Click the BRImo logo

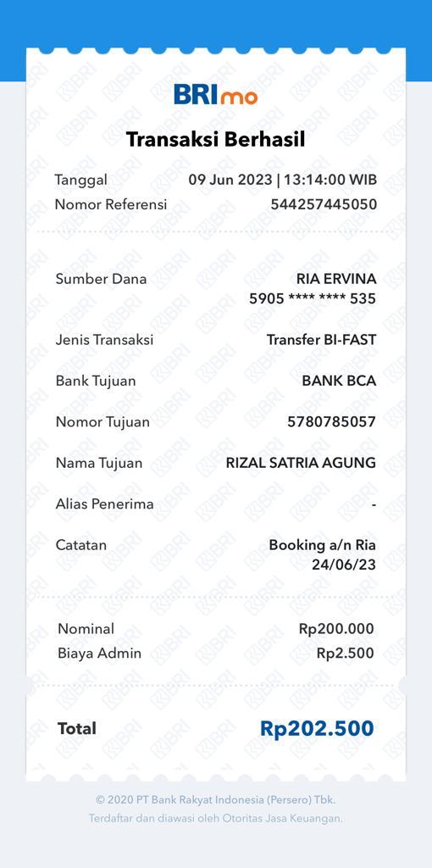[216, 94]
